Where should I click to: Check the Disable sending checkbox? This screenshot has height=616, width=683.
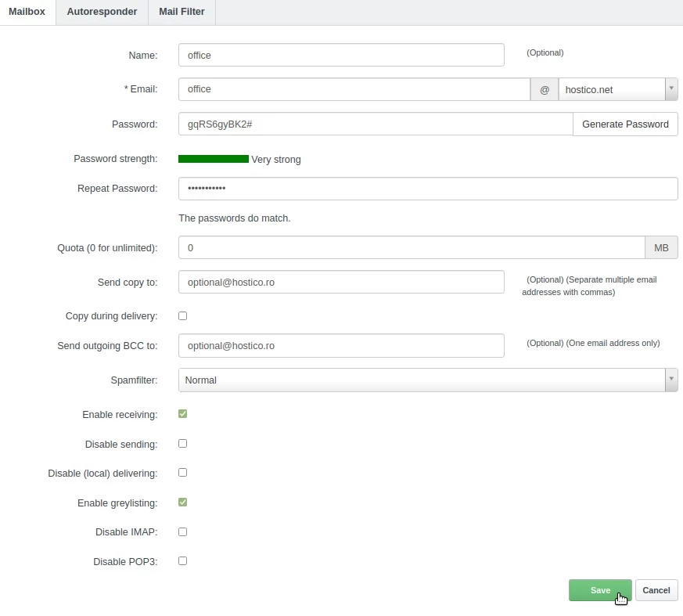point(183,443)
